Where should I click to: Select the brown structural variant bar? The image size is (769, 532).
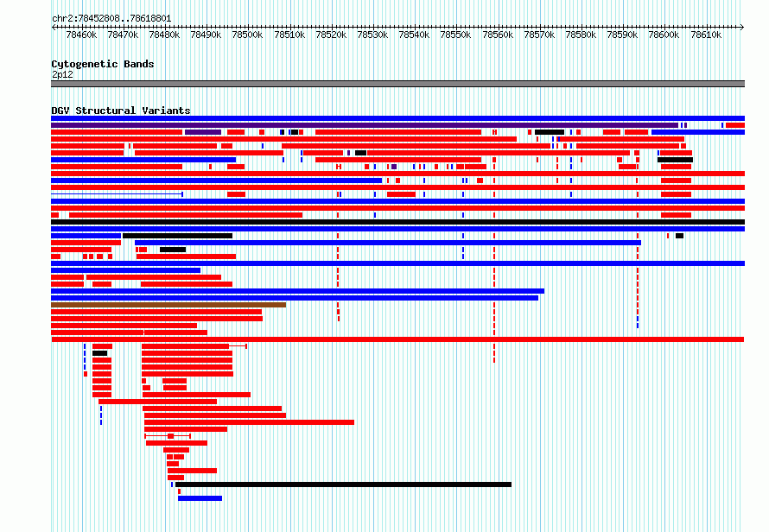[168, 305]
